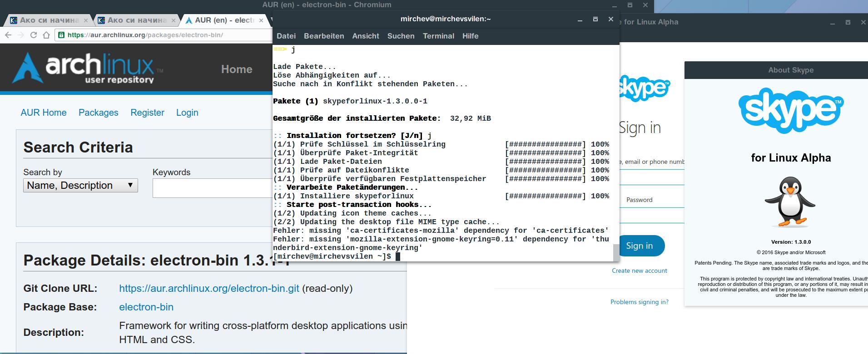Open the Problems signing in link
Viewport: 868px width, 354px height.
coord(639,302)
